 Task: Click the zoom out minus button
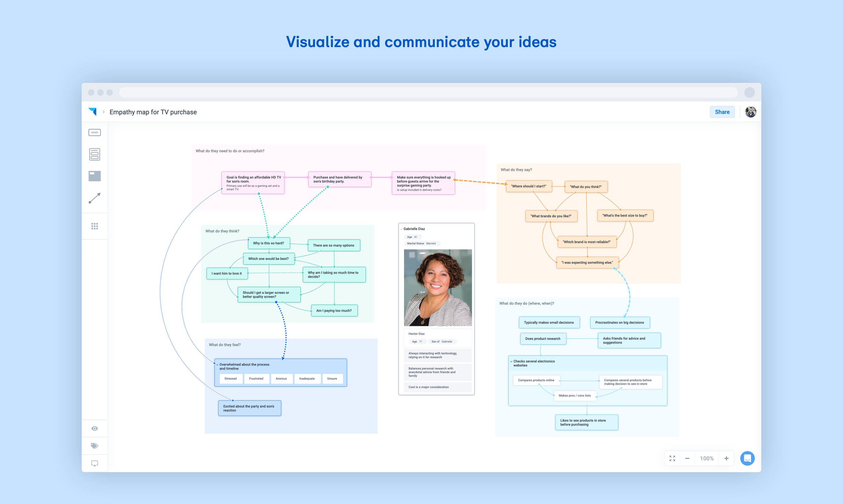point(687,458)
